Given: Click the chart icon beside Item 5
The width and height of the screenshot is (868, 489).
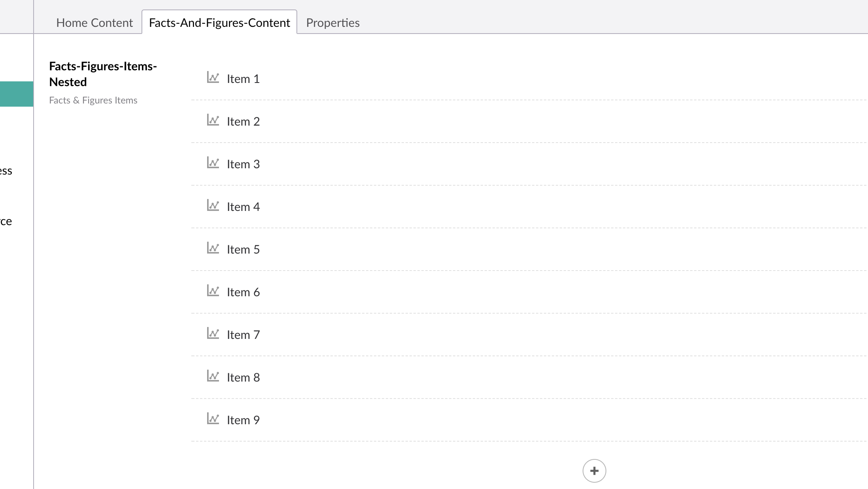Looking at the screenshot, I should pos(213,248).
